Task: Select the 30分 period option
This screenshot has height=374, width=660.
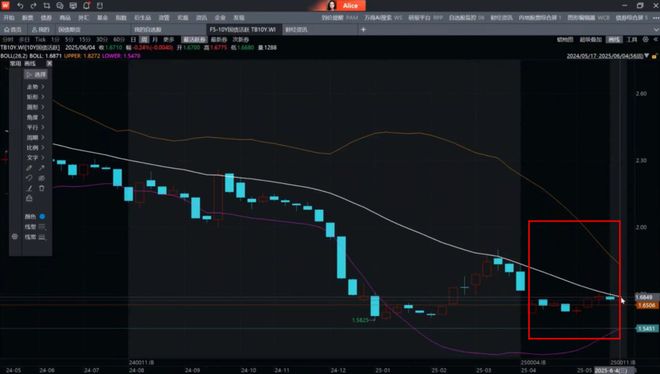Action: [x=101, y=40]
